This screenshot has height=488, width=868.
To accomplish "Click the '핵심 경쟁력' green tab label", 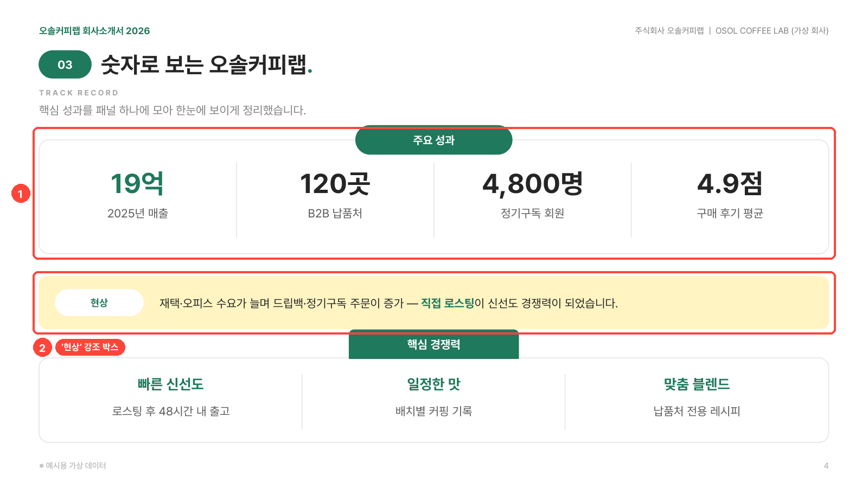I will pos(434,344).
